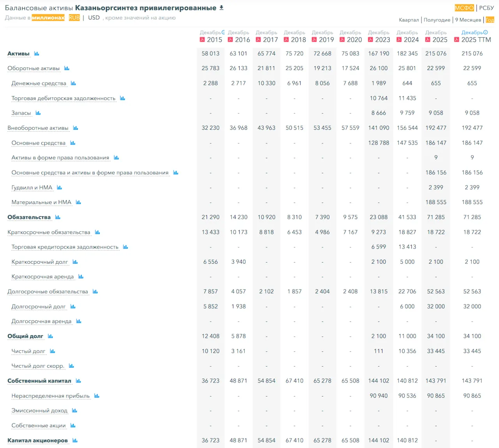
Task: Click the Обязательства value 21 290
Action: tap(211, 217)
